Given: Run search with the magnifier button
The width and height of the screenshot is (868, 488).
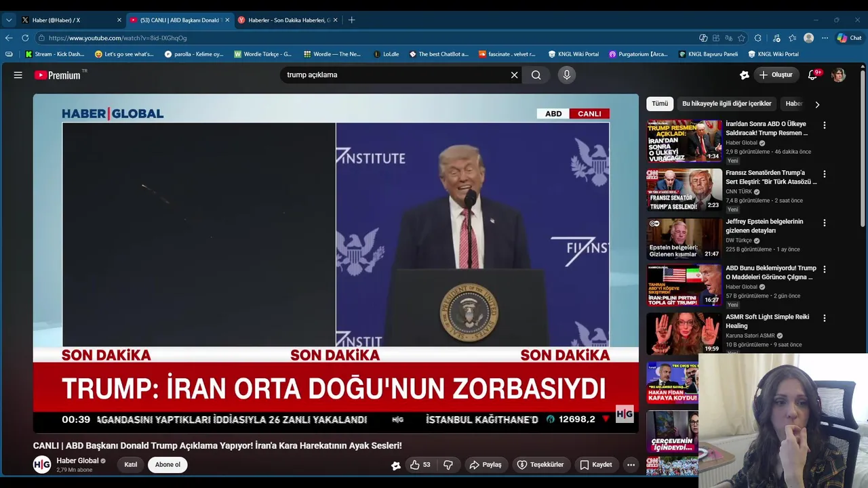Looking at the screenshot, I should click(x=536, y=75).
